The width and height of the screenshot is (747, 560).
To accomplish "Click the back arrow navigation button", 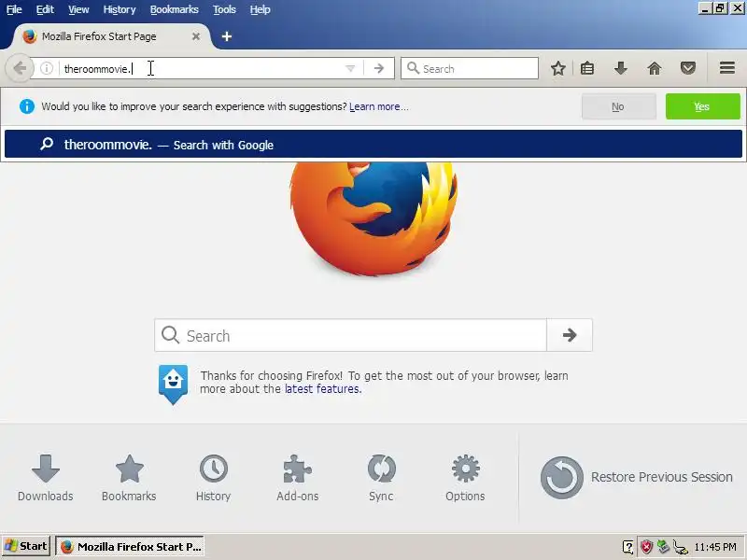I will pyautogui.click(x=19, y=68).
